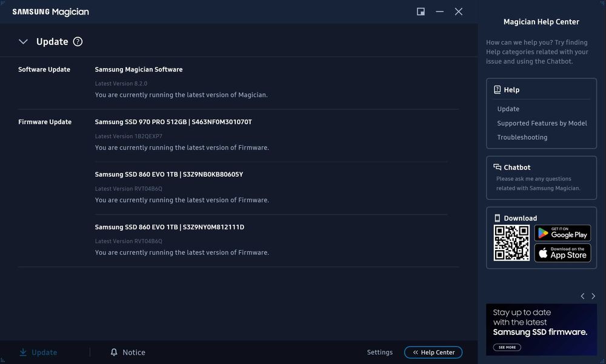The image size is (606, 364).
Task: Select Samsung SSD 970 PRO 512GB entry
Action: click(x=173, y=122)
